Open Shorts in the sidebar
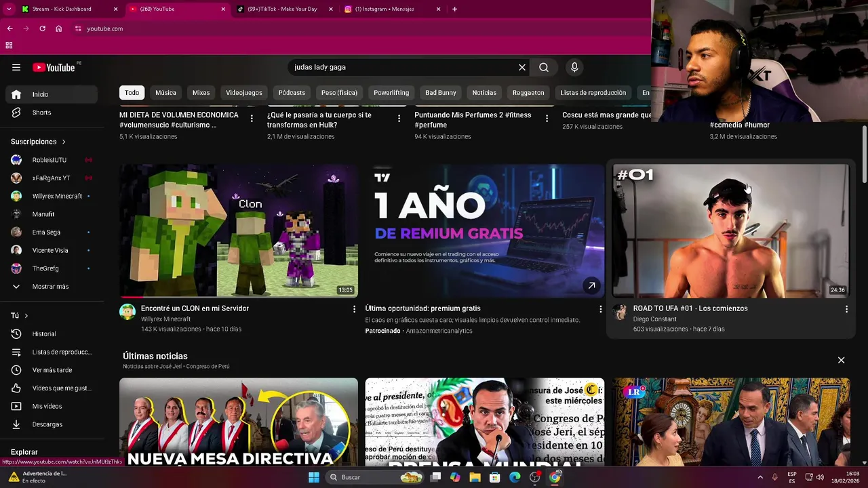Image resolution: width=868 pixels, height=488 pixels. coord(53,113)
